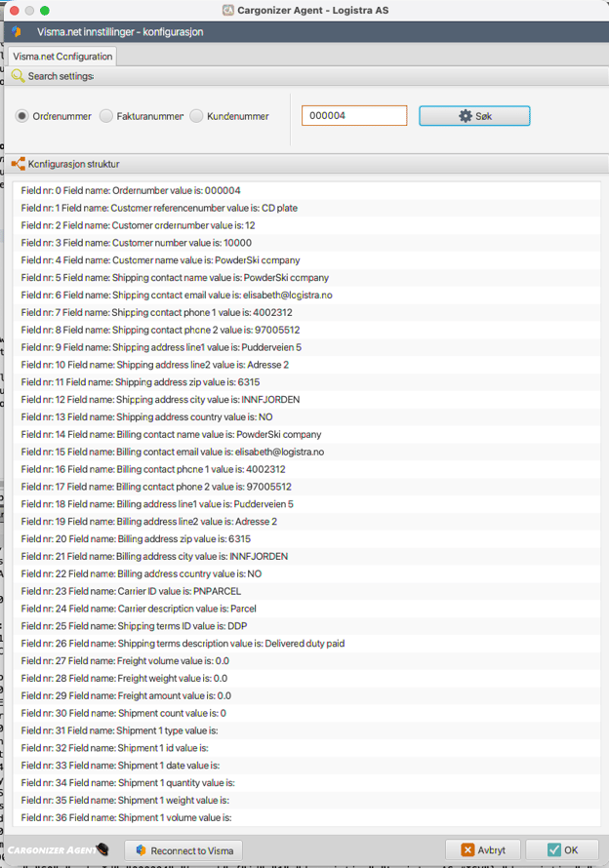Viewport: 609px width, 868px height.
Task: Confirm with the OK button
Action: (x=562, y=849)
